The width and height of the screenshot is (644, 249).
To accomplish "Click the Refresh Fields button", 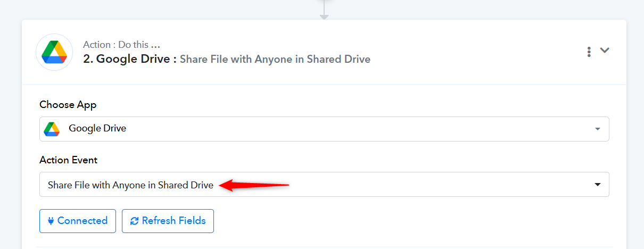I will tap(168, 221).
